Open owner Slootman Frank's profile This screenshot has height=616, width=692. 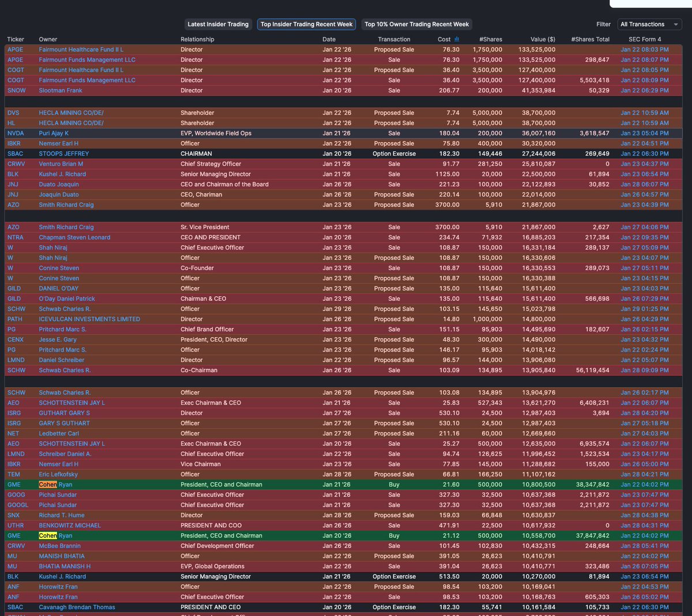point(61,90)
